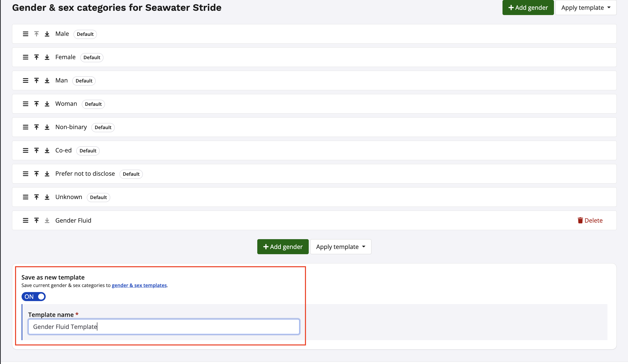Focus the Template name text field

pos(164,327)
